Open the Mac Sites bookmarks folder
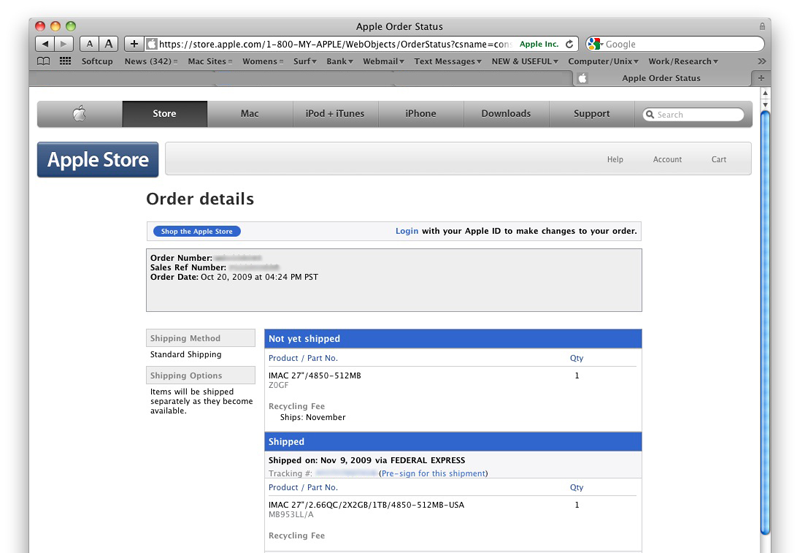This screenshot has height=553, width=800. 210,61
